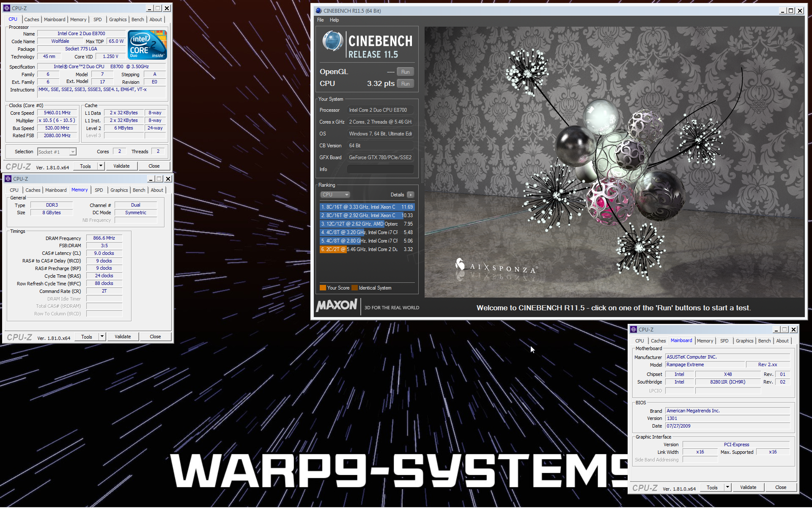Click Validate in the CPU window

point(121,166)
